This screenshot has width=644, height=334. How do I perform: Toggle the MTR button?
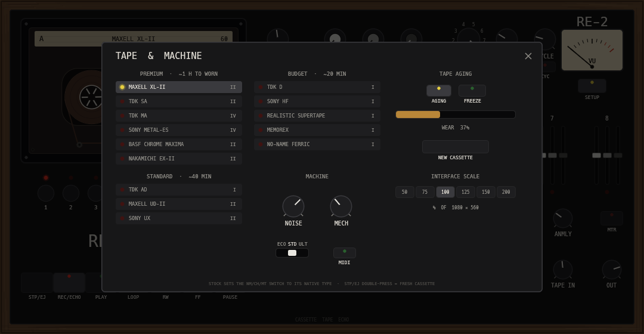click(x=612, y=218)
